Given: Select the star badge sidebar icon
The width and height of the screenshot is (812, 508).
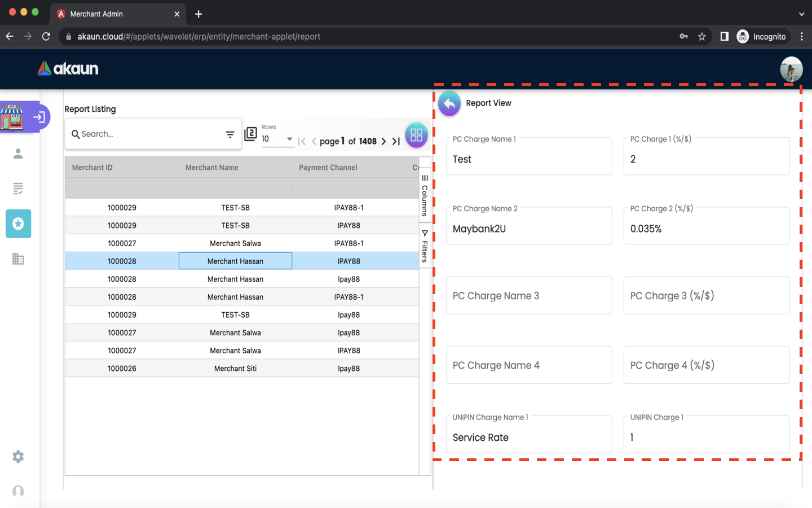Looking at the screenshot, I should [x=18, y=224].
